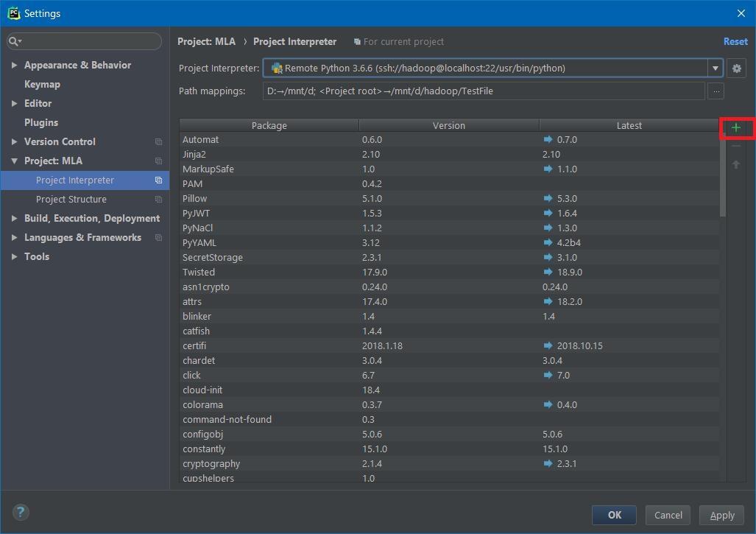Select the PyNaCl package row
Image resolution: width=756 pixels, height=534 pixels.
point(449,228)
